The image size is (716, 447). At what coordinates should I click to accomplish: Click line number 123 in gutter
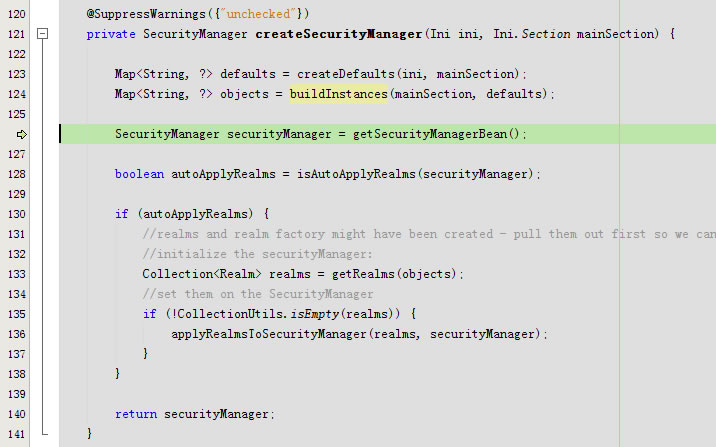17,74
